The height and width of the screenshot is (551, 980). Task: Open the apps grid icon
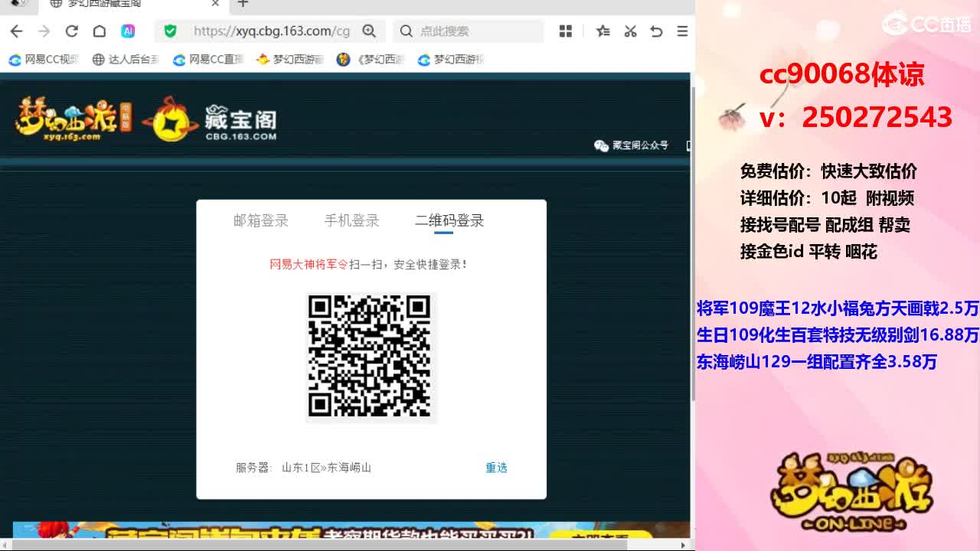(566, 31)
